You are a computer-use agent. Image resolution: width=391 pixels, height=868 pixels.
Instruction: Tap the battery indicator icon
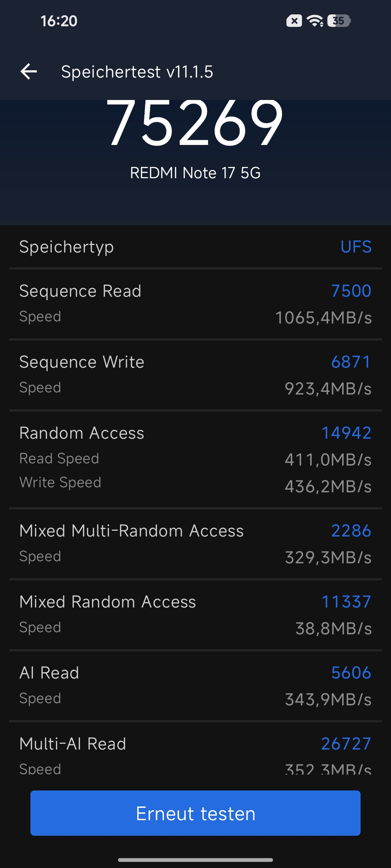(339, 21)
